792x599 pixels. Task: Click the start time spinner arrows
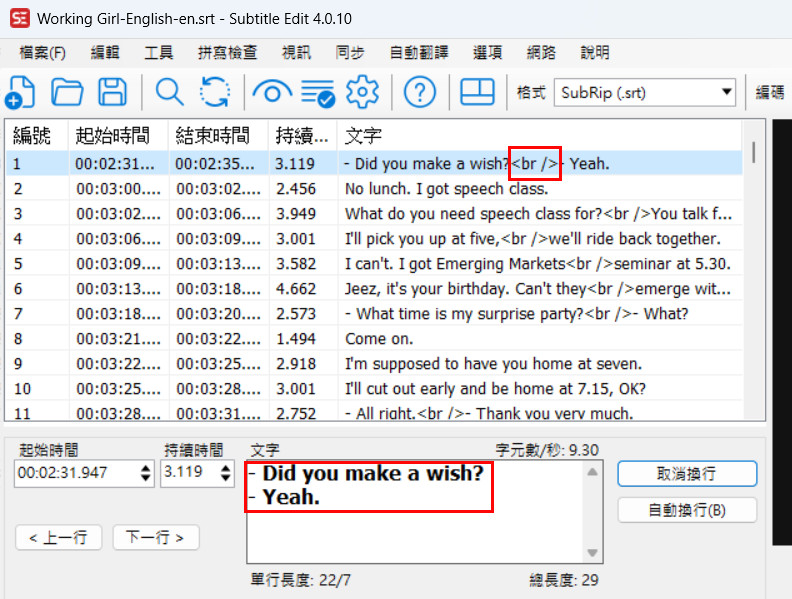pyautogui.click(x=147, y=473)
